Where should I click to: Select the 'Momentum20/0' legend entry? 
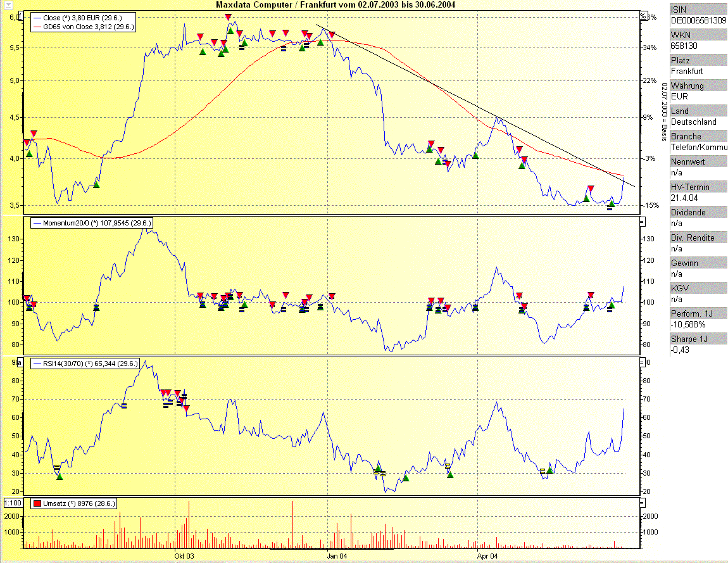pos(91,224)
